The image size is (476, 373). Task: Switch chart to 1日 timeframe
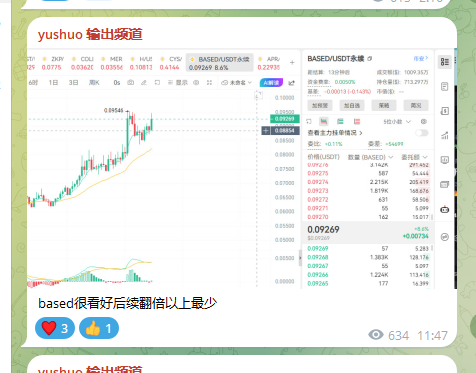(x=53, y=82)
